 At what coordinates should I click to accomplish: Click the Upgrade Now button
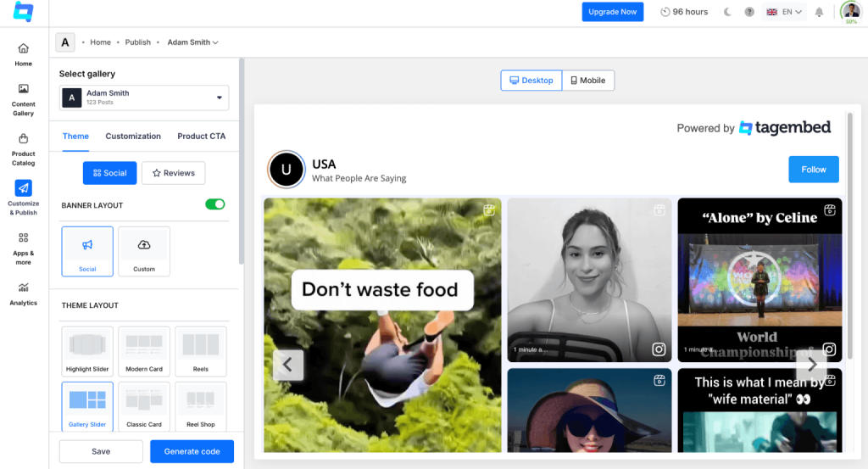tap(612, 12)
